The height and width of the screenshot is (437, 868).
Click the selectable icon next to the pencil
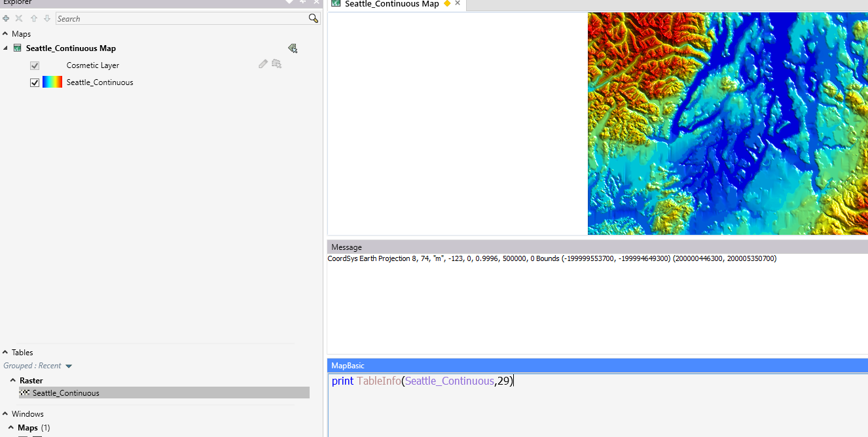[276, 63]
